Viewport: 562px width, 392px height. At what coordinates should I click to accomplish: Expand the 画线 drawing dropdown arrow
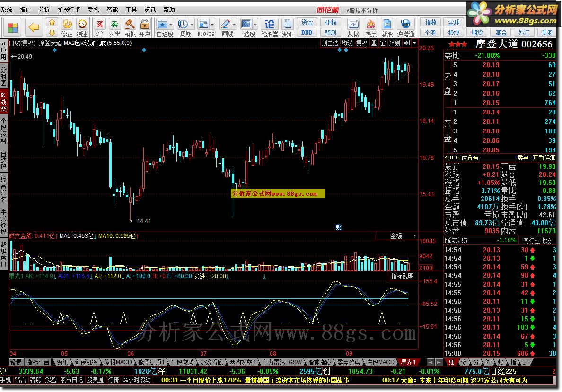pyautogui.click(x=234, y=25)
